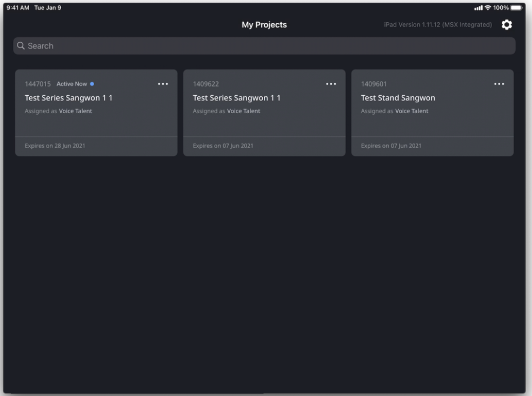Select the Test Series Sangwon title in project 1409622
The image size is (532, 396).
pos(237,98)
